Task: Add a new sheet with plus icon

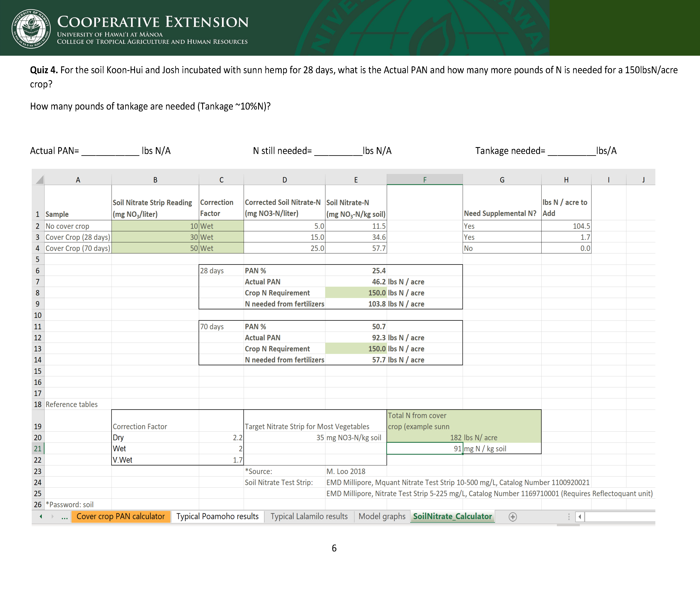Action: tap(512, 517)
